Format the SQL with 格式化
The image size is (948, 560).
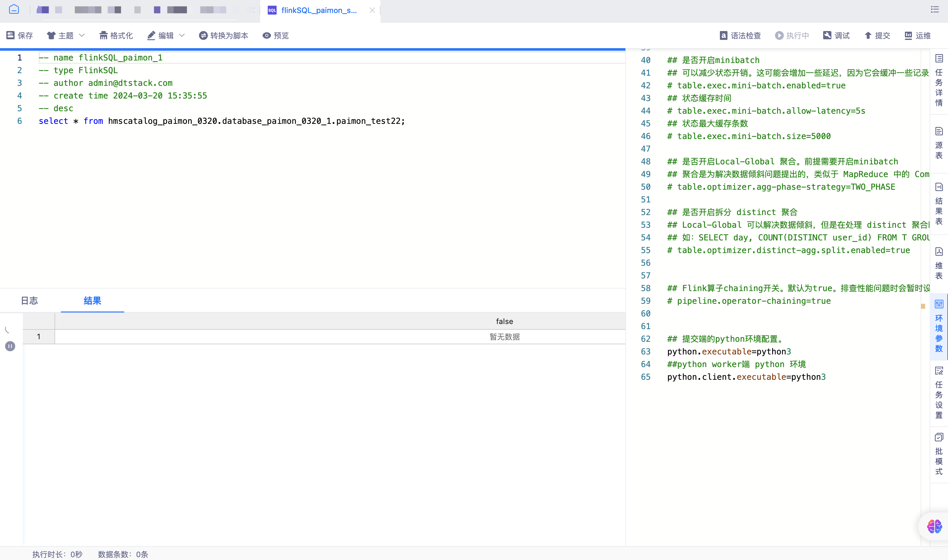(116, 35)
